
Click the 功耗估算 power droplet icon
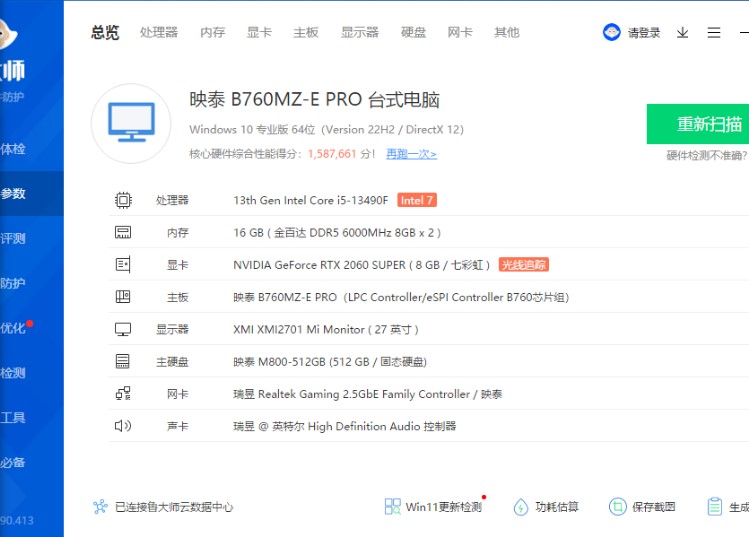coord(521,507)
